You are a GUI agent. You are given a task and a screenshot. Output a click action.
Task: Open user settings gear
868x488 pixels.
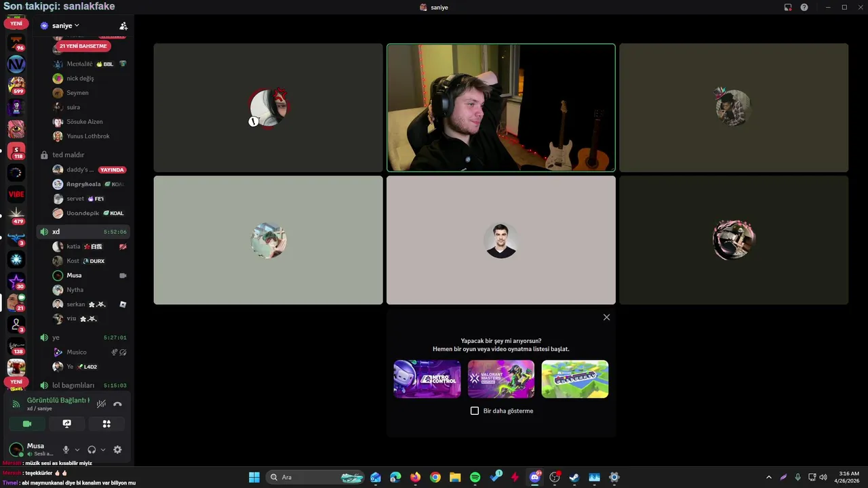(x=117, y=449)
